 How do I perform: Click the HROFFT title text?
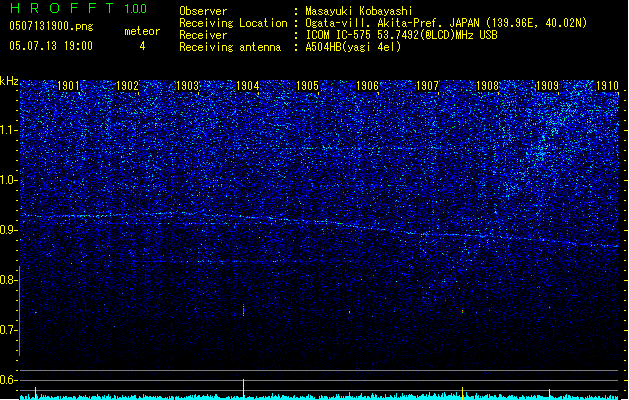coord(62,8)
